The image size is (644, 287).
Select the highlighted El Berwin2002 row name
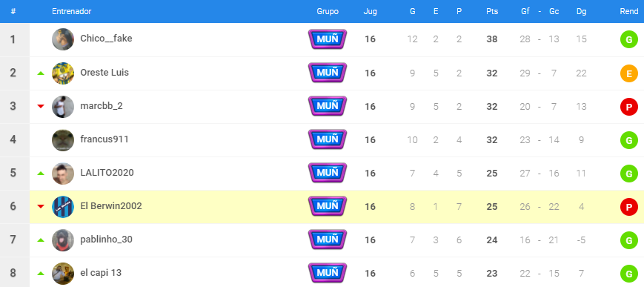[111, 206]
